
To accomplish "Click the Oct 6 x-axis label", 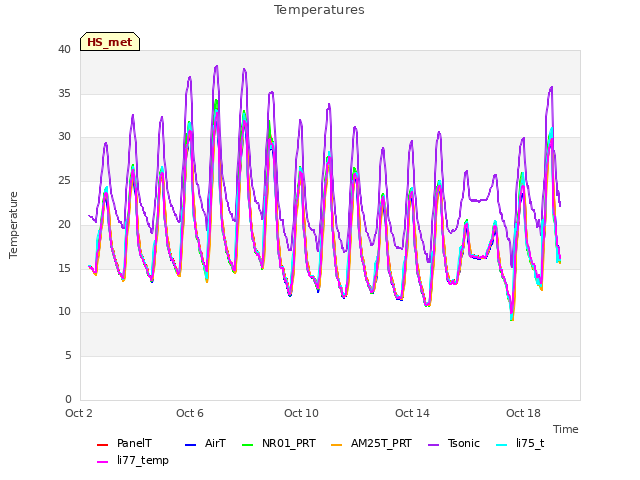I will point(190,413).
